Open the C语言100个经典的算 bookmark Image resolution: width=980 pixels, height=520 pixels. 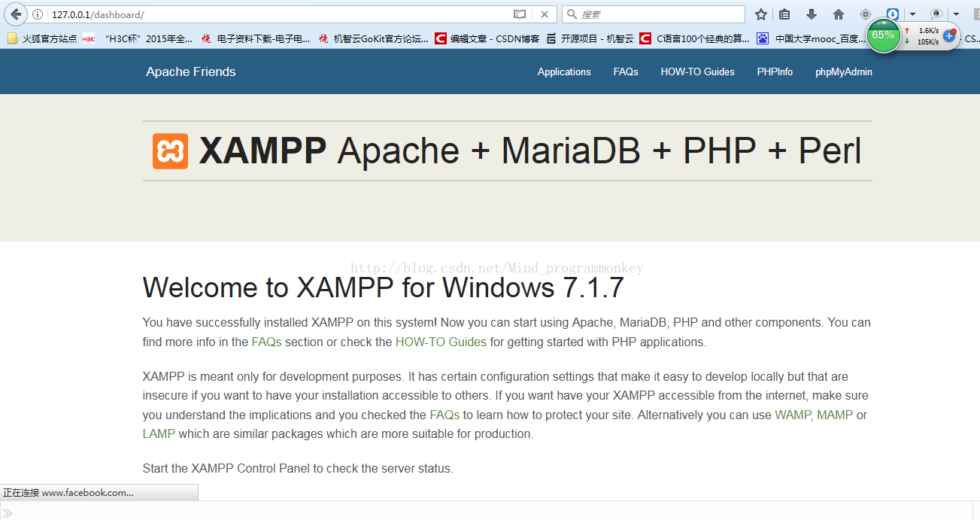coord(694,38)
